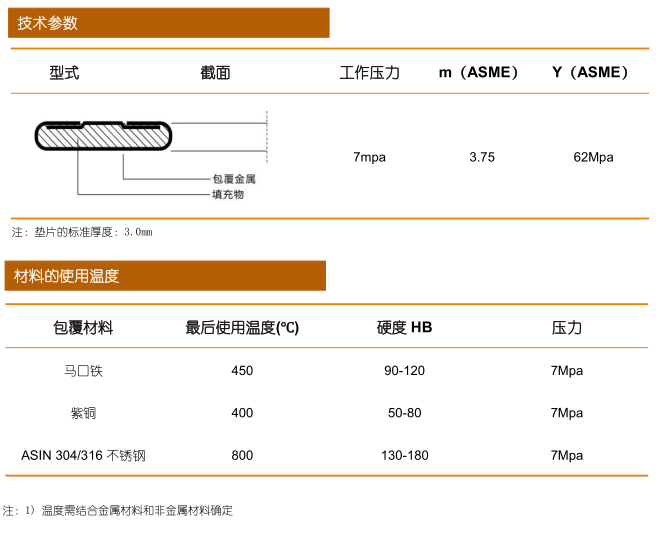
Task: Select the 材料的使用温度 section header banner
Action: [165, 276]
